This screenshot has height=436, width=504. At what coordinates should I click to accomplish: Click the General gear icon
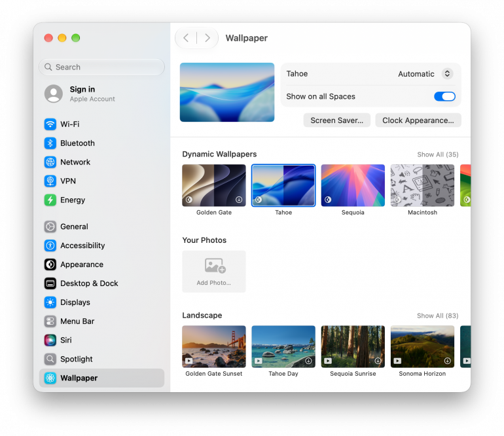point(50,227)
